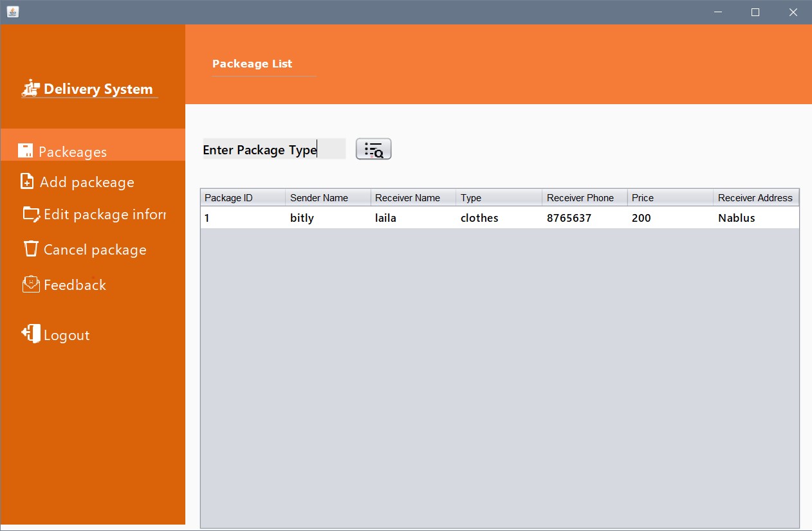Click the Edit package folder-pencil icon
The width and height of the screenshot is (812, 531).
[x=32, y=213]
